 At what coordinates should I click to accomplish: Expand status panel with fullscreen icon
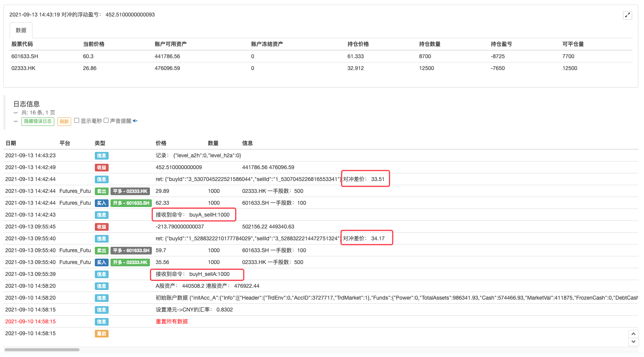(627, 15)
